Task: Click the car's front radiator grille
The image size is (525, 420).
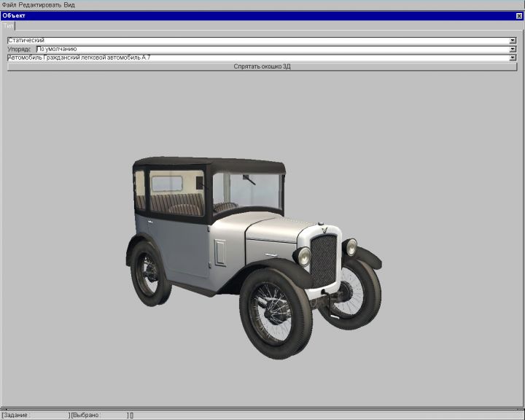Action: pyautogui.click(x=324, y=260)
